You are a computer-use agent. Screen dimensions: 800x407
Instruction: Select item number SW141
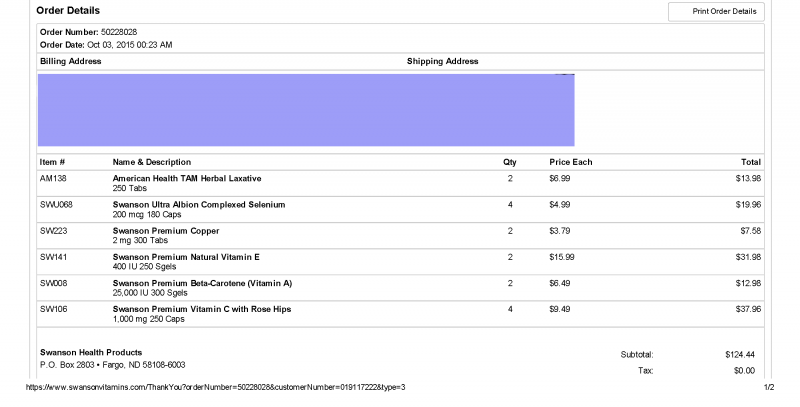click(x=53, y=257)
